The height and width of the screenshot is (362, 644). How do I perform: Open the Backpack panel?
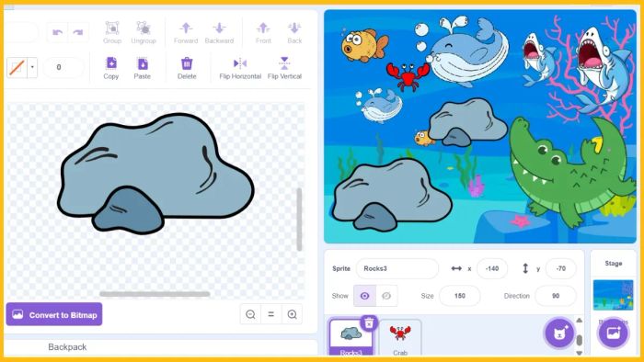(x=67, y=346)
